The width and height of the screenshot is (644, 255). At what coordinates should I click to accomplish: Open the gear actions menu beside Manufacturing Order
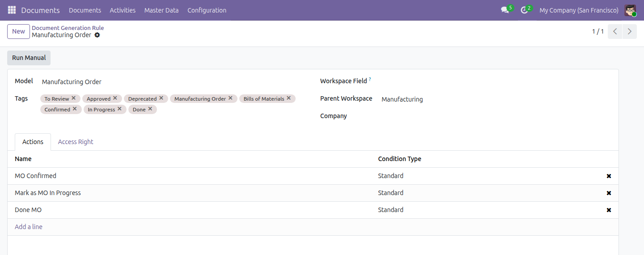97,35
